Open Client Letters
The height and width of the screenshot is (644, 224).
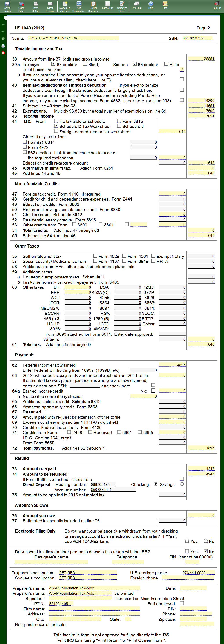click(50, 6)
